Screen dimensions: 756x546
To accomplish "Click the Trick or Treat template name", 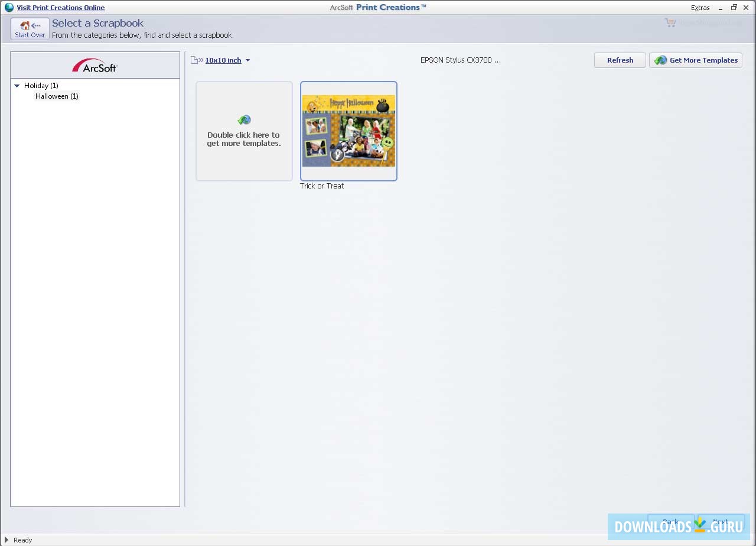I will 322,186.
